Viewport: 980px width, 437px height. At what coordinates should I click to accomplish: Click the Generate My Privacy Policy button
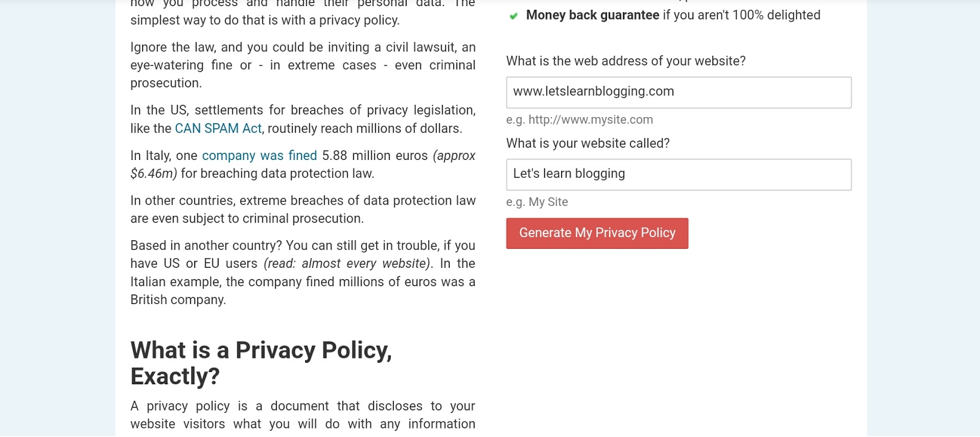(x=597, y=234)
